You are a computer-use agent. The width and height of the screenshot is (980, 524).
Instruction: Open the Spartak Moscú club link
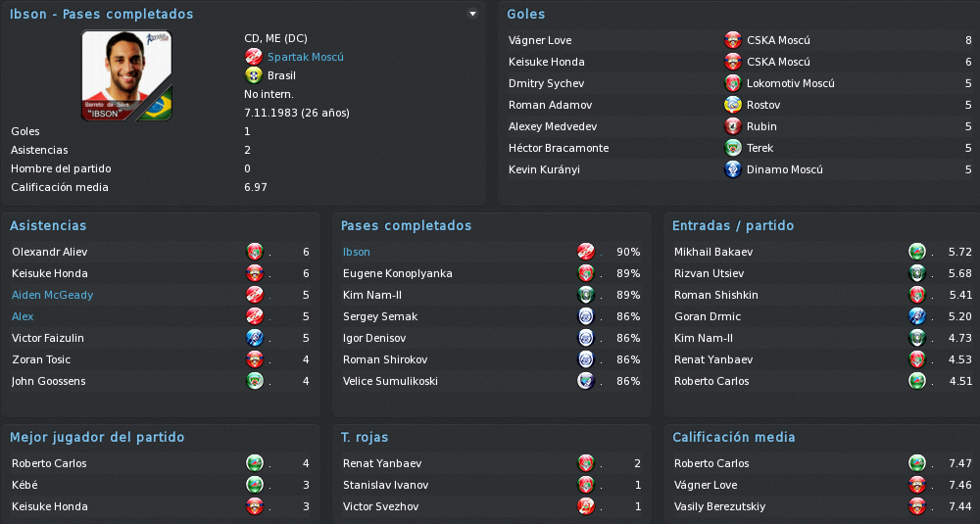(306, 57)
